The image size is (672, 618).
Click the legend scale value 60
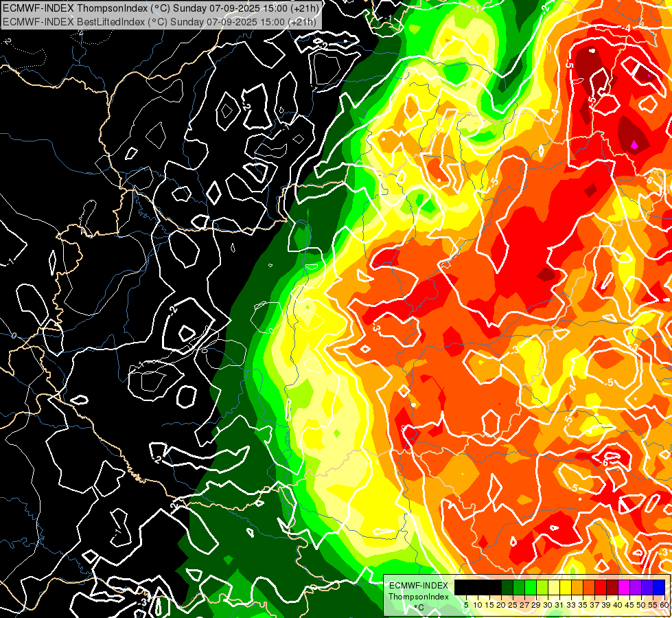664,605
